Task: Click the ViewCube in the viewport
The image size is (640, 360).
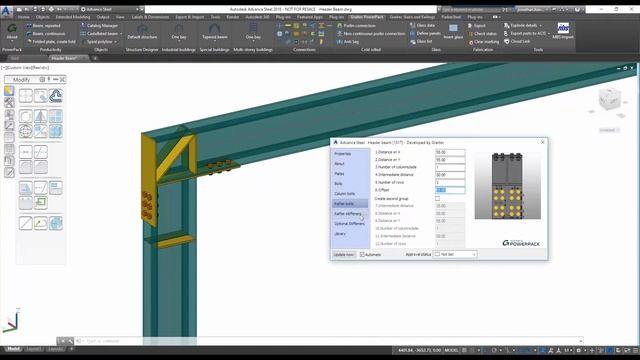Action: coord(609,99)
